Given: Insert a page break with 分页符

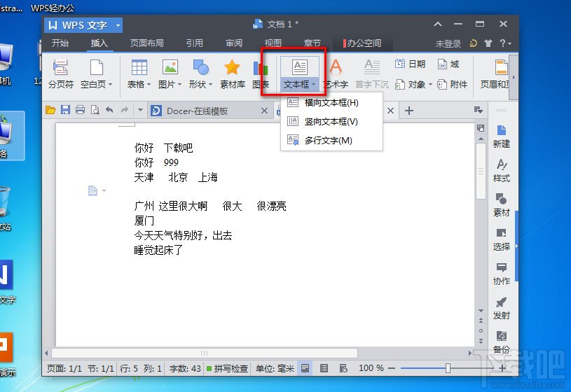Looking at the screenshot, I should (60, 75).
